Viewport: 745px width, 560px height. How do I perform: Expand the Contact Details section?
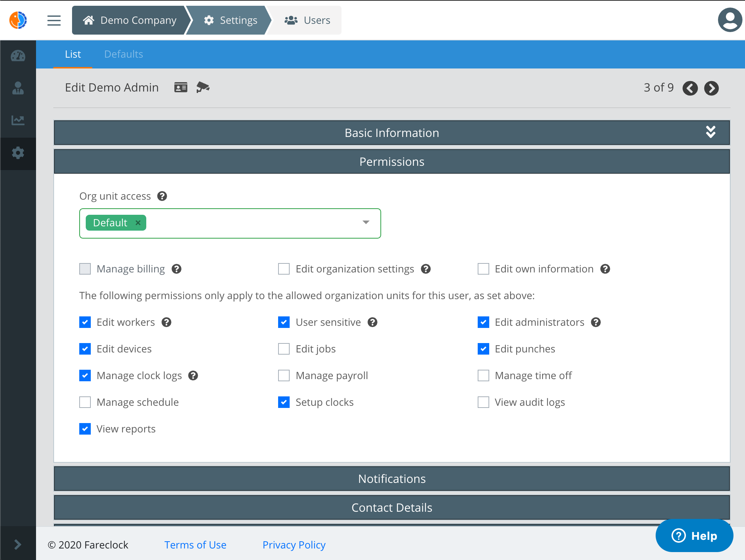[x=392, y=507]
